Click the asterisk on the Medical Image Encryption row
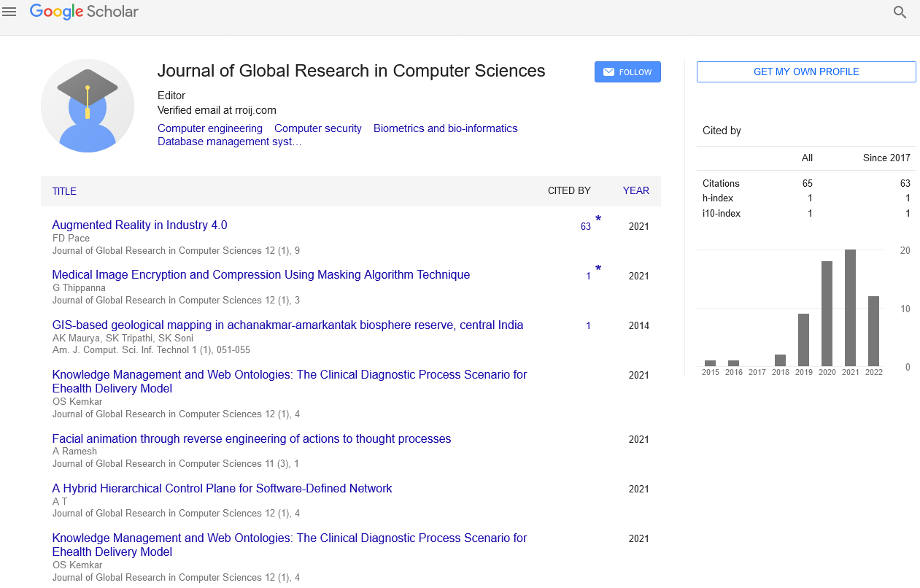This screenshot has width=920, height=588. (598, 269)
